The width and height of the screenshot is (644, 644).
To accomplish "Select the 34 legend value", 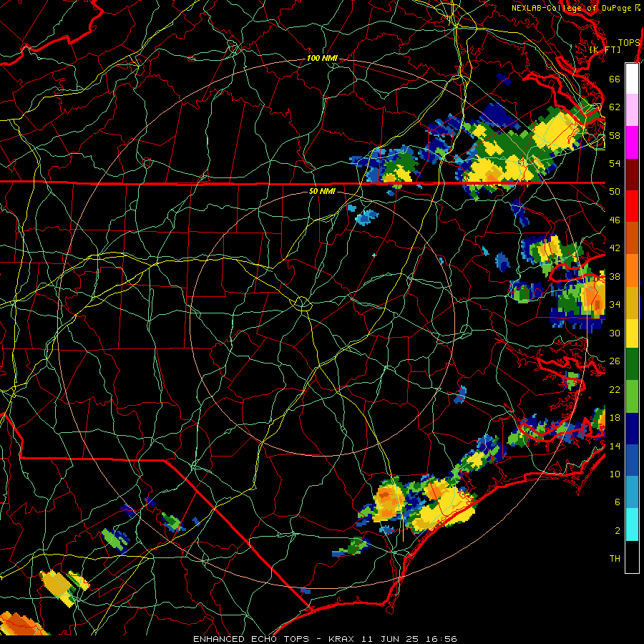I will pos(615,305).
